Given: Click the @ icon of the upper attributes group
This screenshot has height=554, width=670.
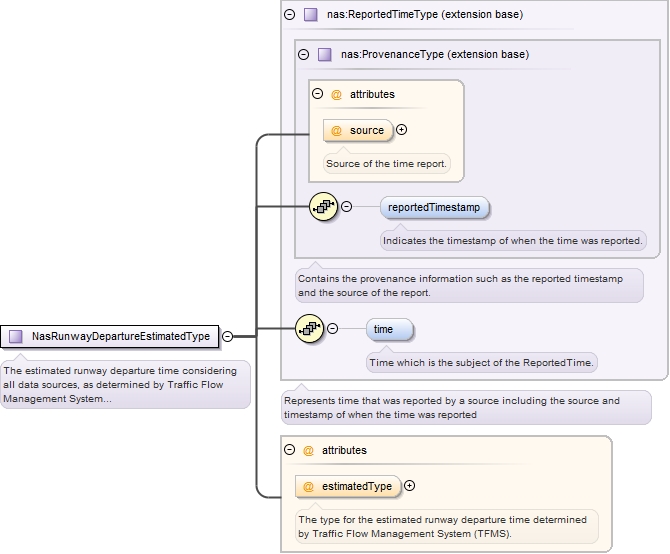Looking at the screenshot, I should 336,94.
